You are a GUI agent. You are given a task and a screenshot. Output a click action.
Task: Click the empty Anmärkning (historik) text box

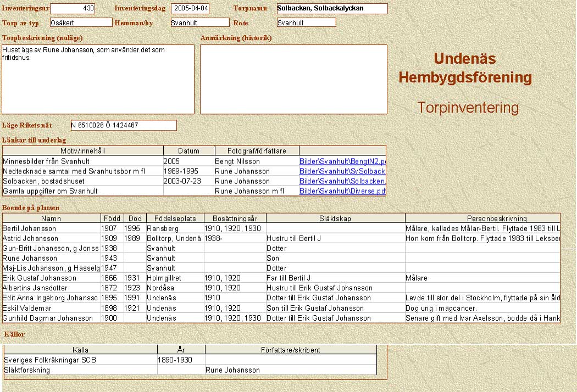click(x=293, y=79)
